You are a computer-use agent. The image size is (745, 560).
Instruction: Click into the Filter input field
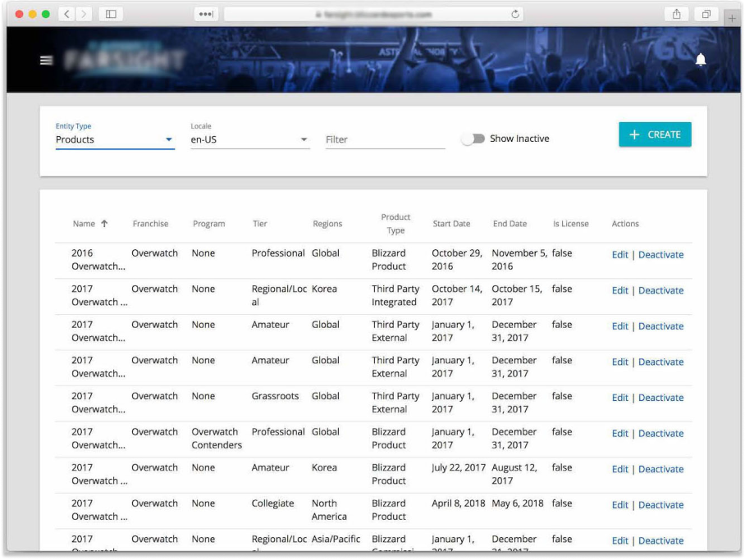[385, 139]
